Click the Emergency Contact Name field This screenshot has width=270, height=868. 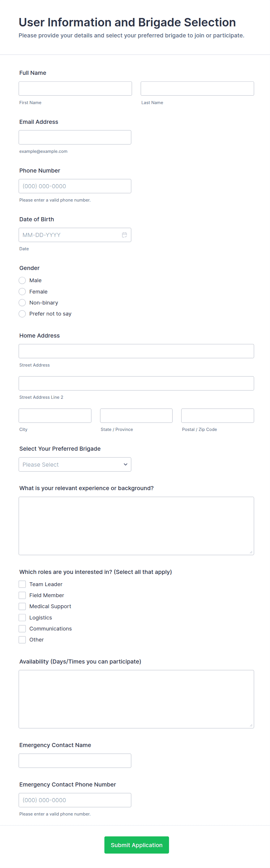coord(75,760)
